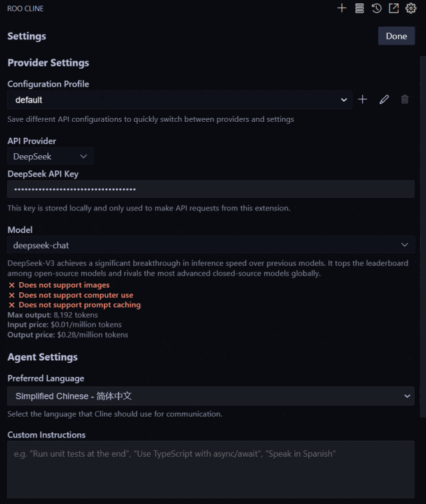Click the DeepSeek API Key label
Image resolution: width=426 pixels, height=504 pixels.
coord(43,174)
